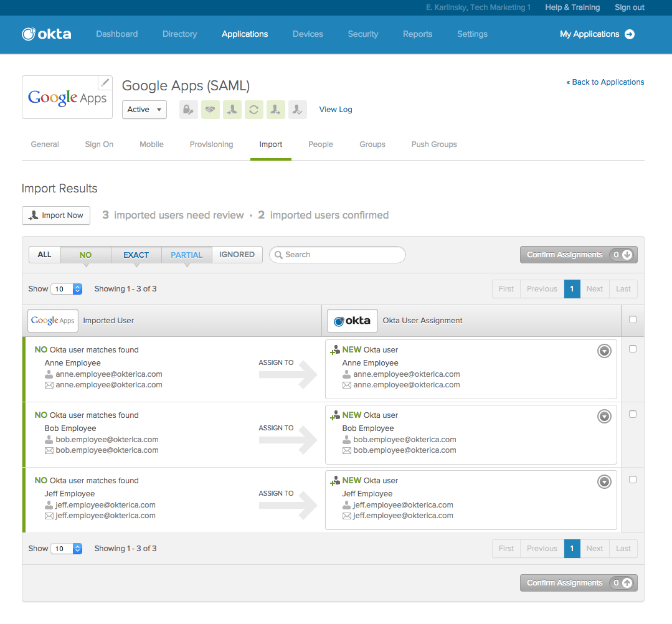Click the user with checkmark status icon
Screen dimensions: 672x624
click(x=297, y=110)
